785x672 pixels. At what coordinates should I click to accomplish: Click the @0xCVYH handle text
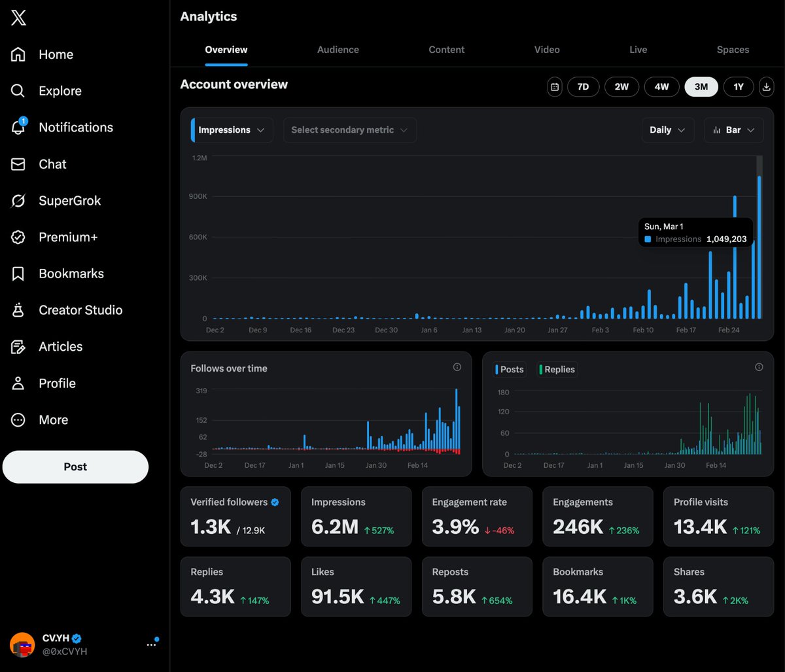pyautogui.click(x=65, y=652)
